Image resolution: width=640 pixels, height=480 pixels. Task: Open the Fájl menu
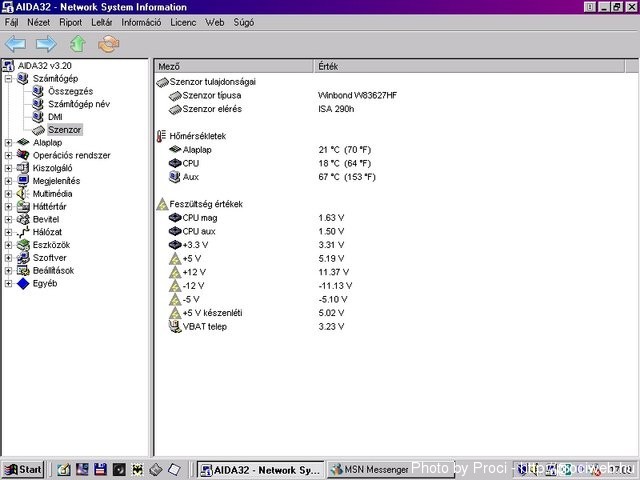(x=11, y=22)
